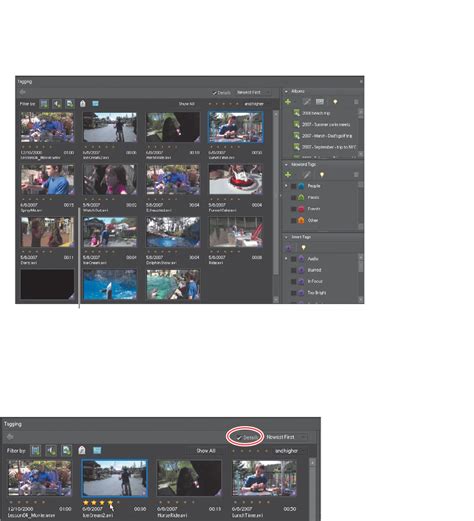This screenshot has width=474, height=521.
Task: Toggle the still image filter icon in the upper Tagging panel
Action: pos(69,104)
